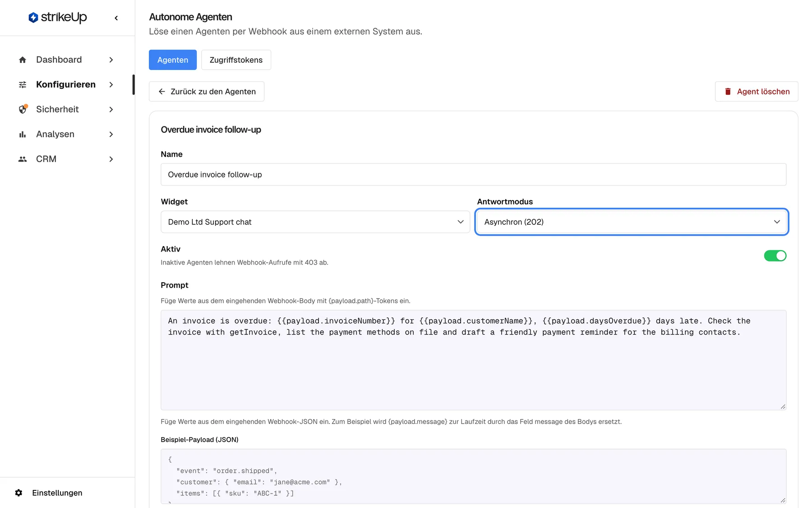Open CRM in the sidebar
This screenshot has height=508, width=812.
click(66, 159)
